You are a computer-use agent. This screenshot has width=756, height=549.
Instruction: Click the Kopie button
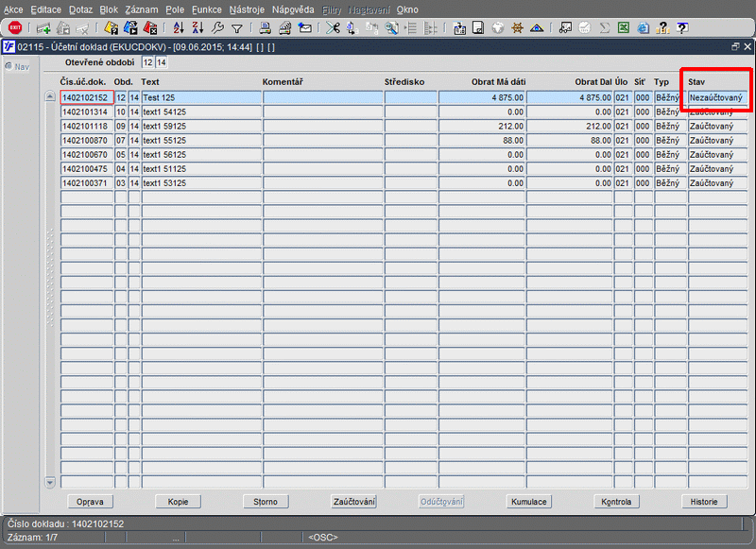178,502
